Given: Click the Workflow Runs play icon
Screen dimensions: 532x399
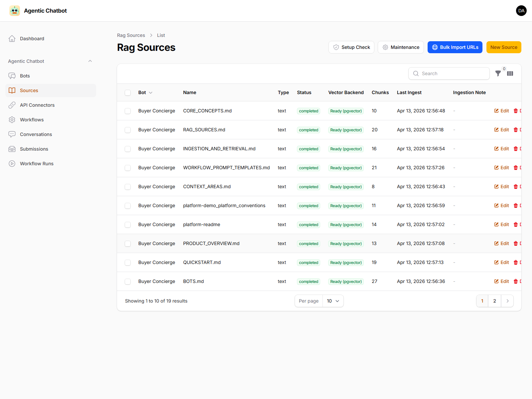Looking at the screenshot, I should pos(12,164).
